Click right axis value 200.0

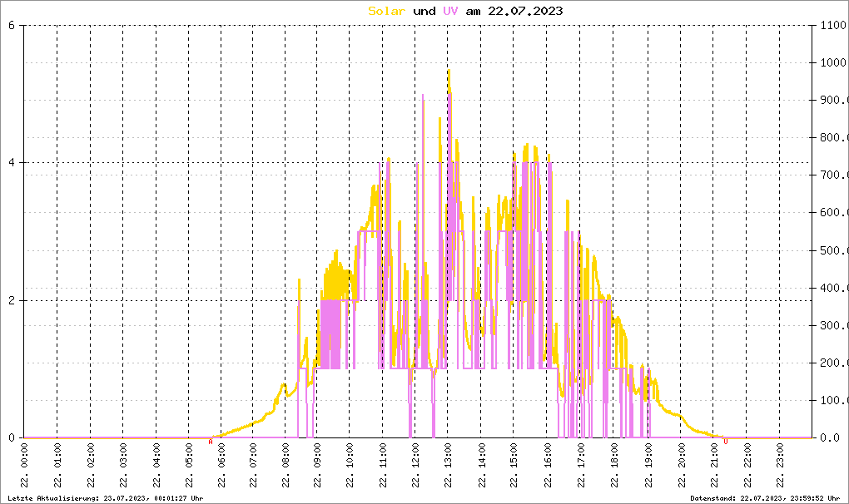(x=834, y=363)
